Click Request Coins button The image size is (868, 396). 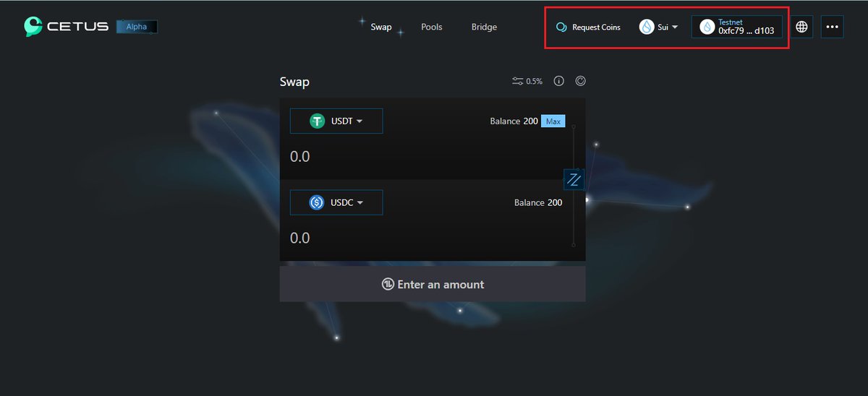(588, 27)
